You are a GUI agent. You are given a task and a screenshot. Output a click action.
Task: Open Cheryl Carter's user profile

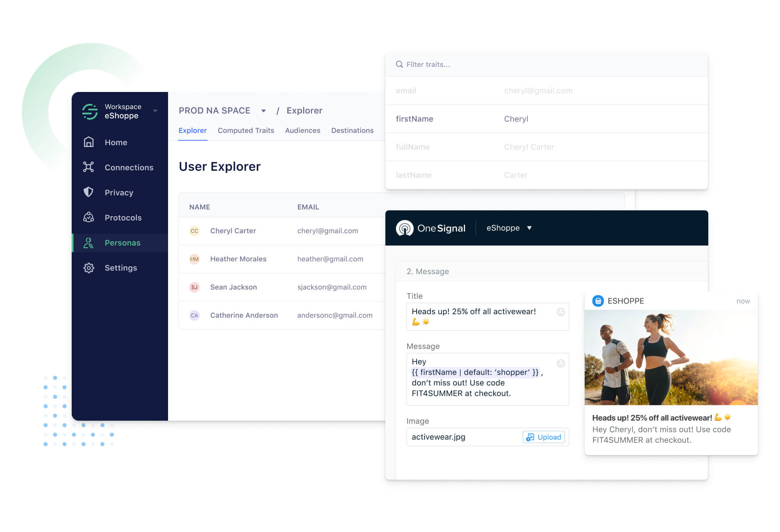[x=233, y=231]
